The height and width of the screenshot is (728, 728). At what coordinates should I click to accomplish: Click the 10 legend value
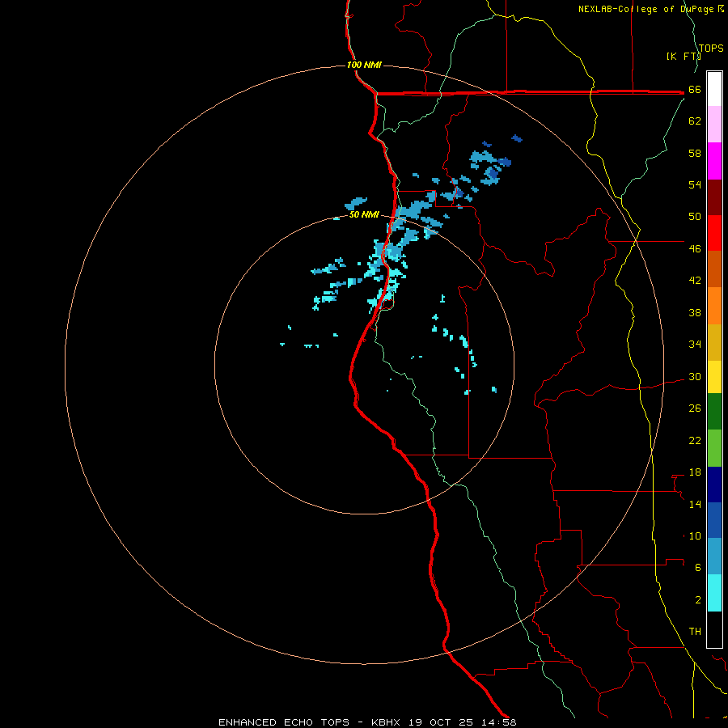(695, 535)
